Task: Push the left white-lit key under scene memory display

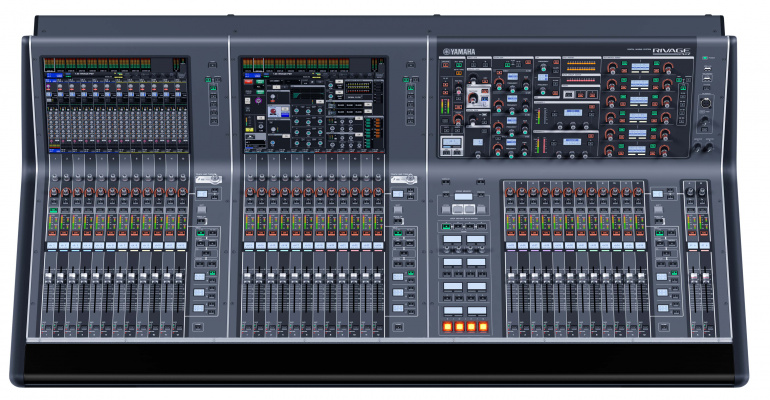Action: 458,210
